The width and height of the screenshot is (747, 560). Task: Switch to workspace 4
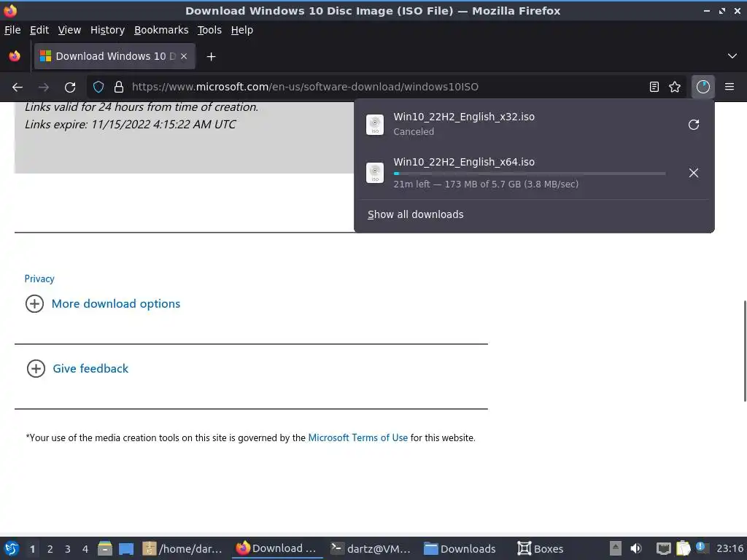pos(85,549)
